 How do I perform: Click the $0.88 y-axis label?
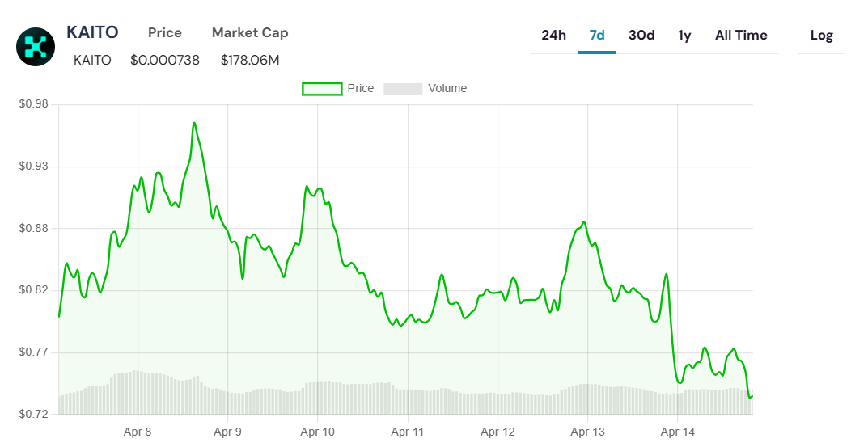(34, 228)
